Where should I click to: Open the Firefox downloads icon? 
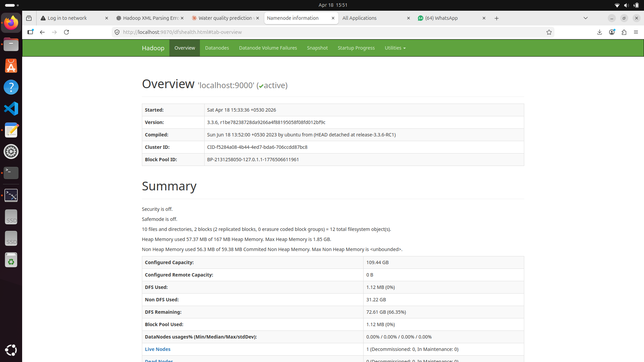[599, 32]
